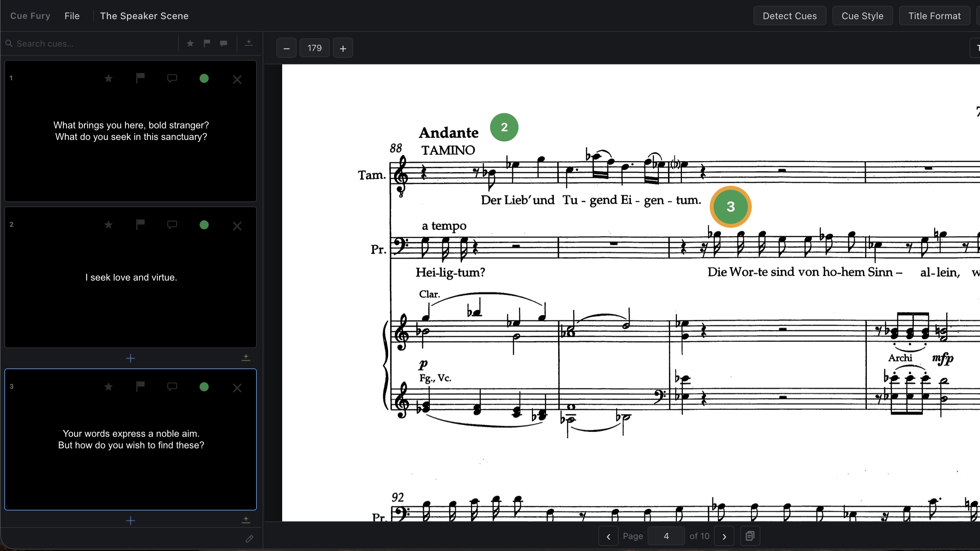The image size is (980, 551).
Task: Delete cue 2 with its X
Action: pyautogui.click(x=237, y=226)
